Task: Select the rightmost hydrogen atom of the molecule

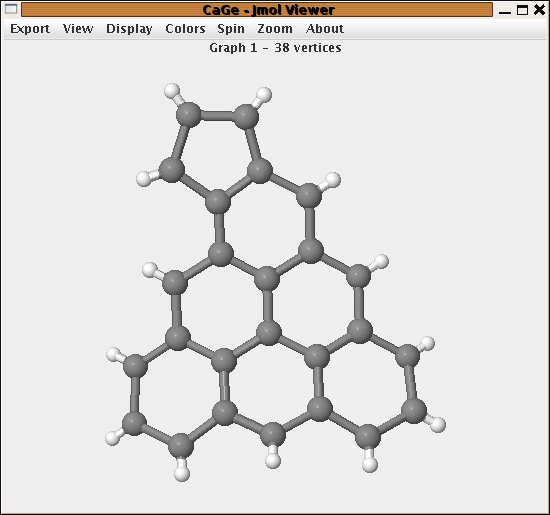Action: click(438, 425)
